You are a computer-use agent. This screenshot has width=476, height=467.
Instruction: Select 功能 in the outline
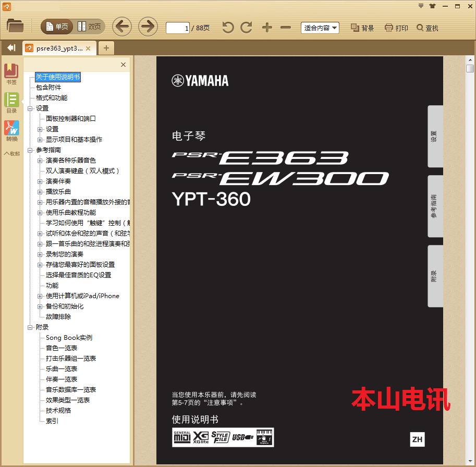(x=52, y=286)
